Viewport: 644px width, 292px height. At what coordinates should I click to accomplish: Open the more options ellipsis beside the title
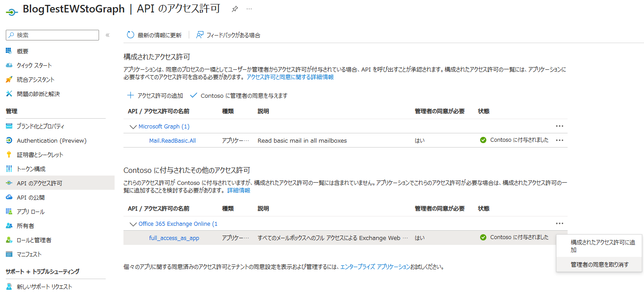pos(249,9)
